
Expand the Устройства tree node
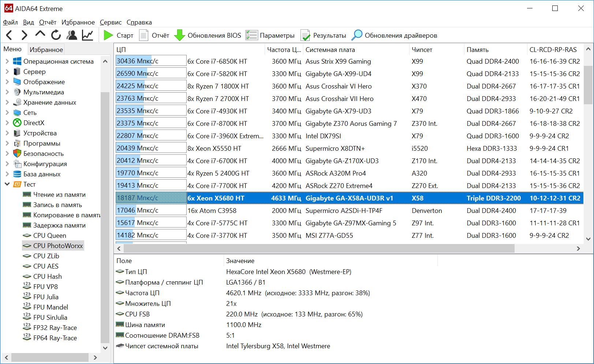[7, 133]
